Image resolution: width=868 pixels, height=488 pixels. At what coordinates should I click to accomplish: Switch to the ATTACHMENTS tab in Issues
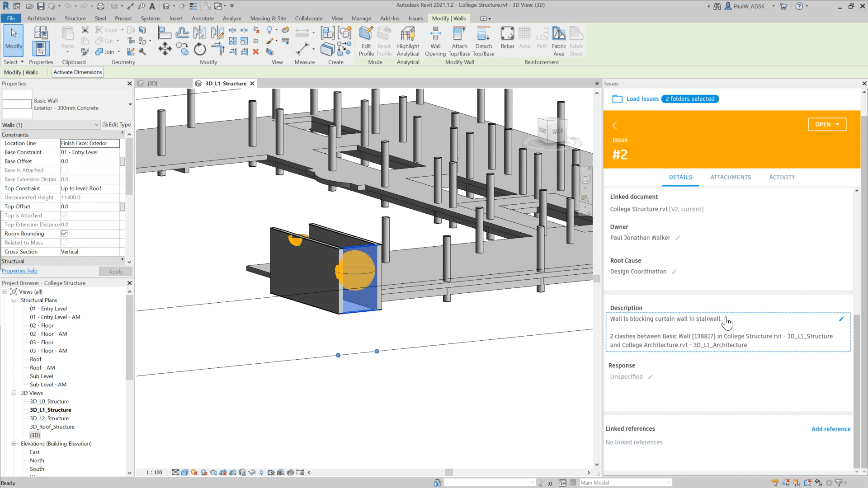click(x=731, y=177)
